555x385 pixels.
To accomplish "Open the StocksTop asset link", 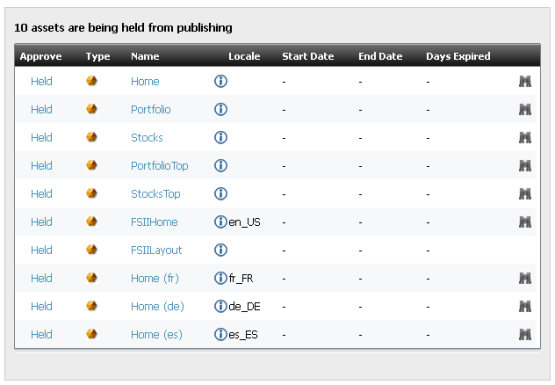I will click(156, 194).
